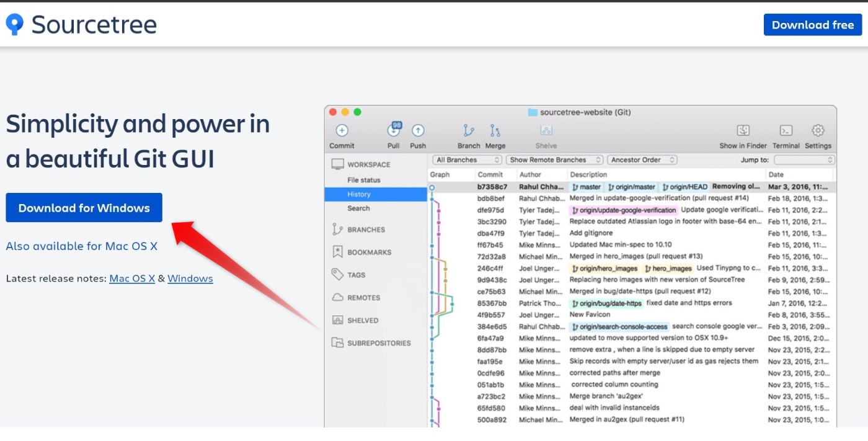
Task: Click the master branch label
Action: point(586,187)
